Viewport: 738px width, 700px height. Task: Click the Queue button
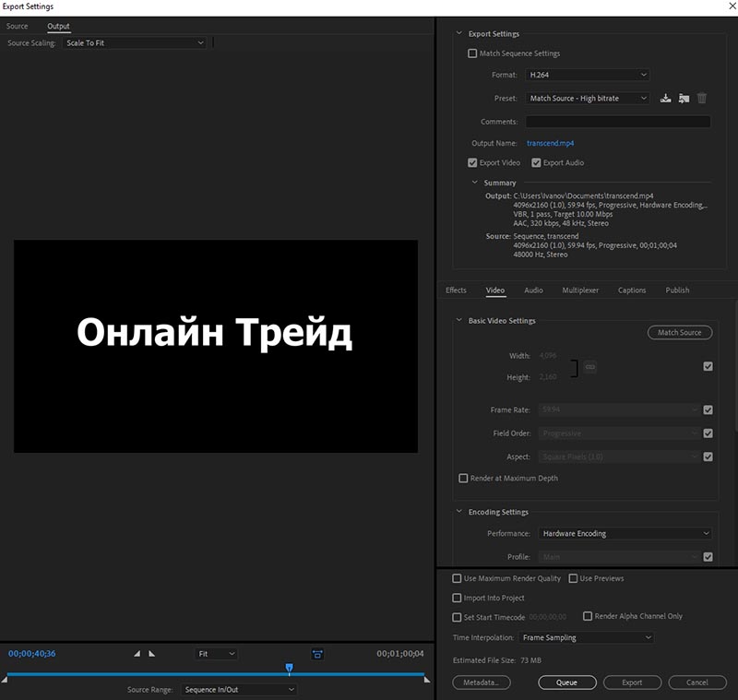click(566, 682)
